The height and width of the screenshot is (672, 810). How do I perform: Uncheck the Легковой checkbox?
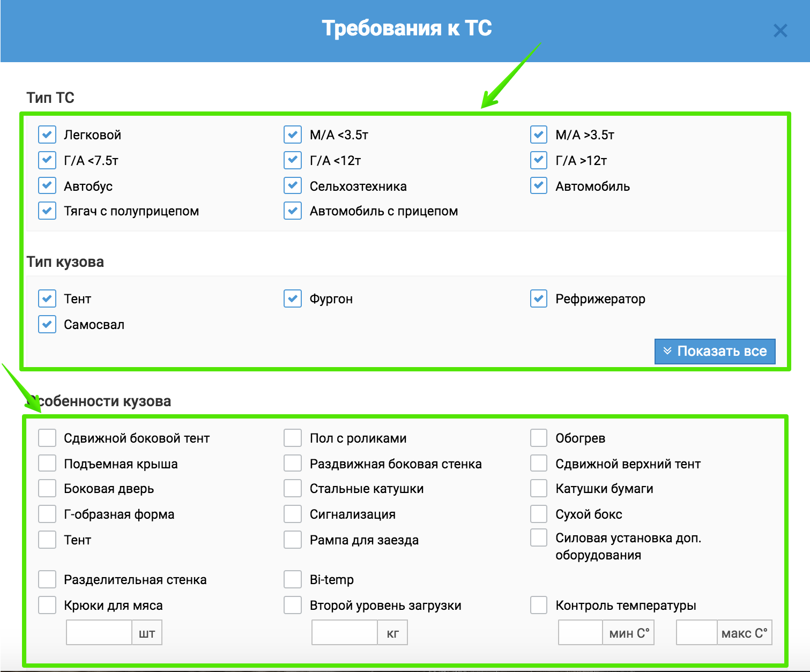[x=47, y=135]
